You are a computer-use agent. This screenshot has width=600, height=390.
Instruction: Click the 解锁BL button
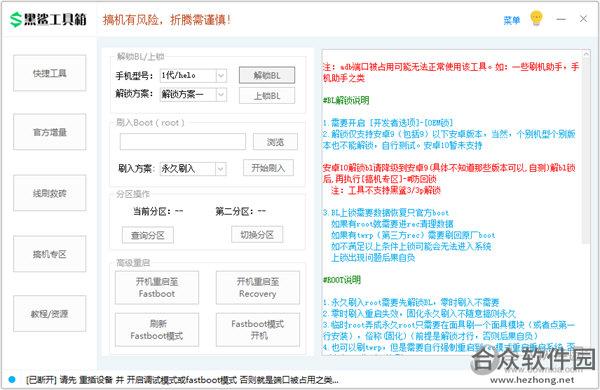click(267, 75)
